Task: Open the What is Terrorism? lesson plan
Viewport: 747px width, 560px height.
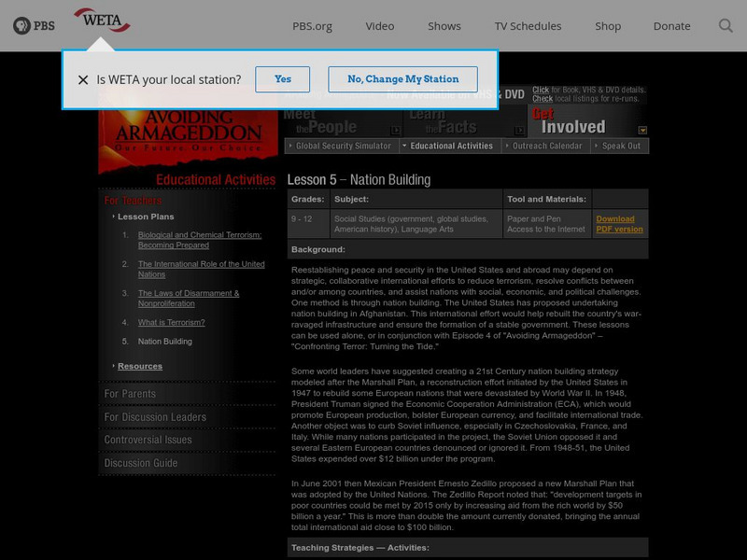Action: pos(171,320)
